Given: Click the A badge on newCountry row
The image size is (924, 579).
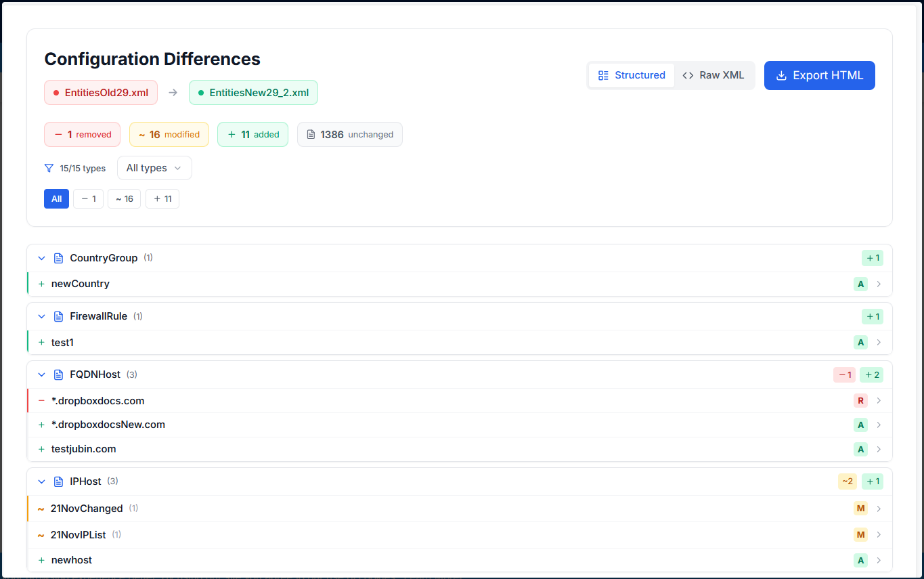Looking at the screenshot, I should (x=860, y=284).
